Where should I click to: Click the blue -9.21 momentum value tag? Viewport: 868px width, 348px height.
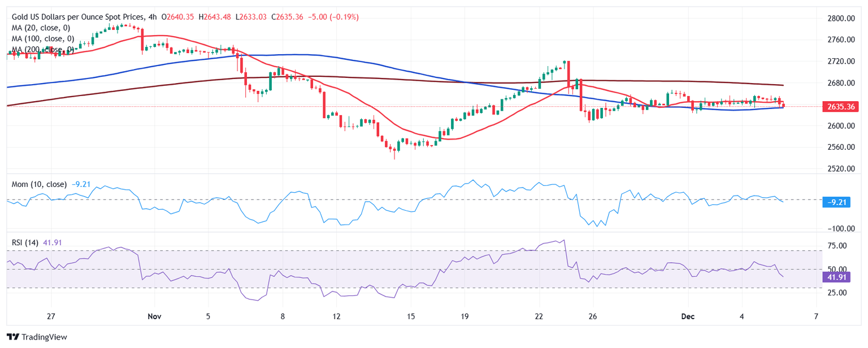tap(837, 202)
